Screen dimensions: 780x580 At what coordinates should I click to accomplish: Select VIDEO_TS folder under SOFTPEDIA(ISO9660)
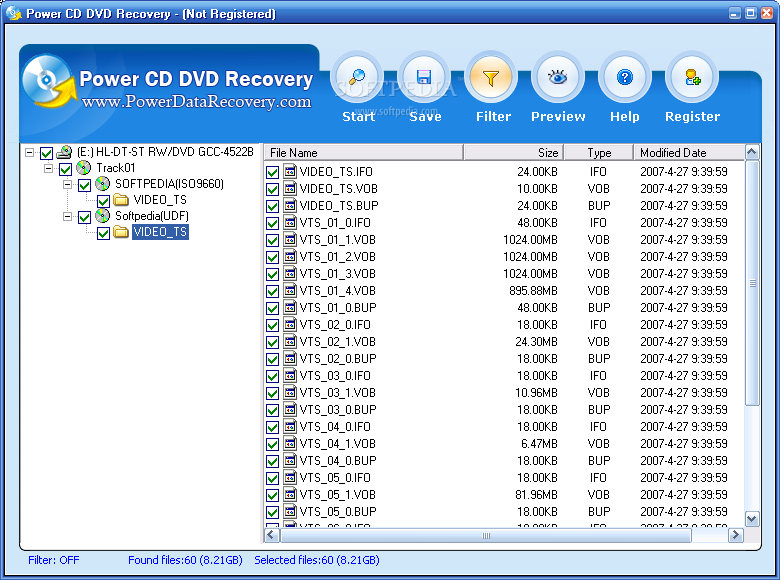(160, 200)
